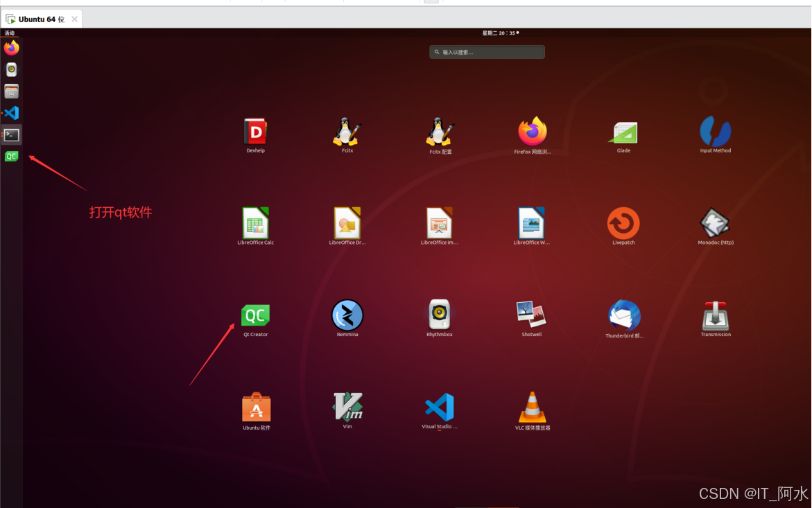
Task: Launch the Fcitx application
Action: 347,132
